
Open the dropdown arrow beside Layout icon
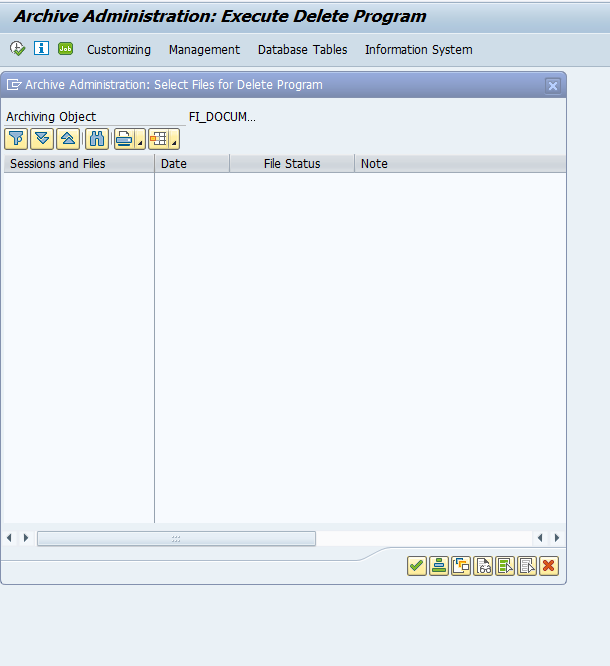click(x=175, y=139)
